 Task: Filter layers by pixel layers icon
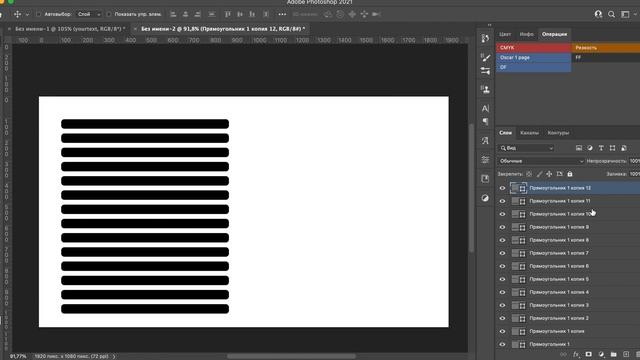tap(579, 148)
